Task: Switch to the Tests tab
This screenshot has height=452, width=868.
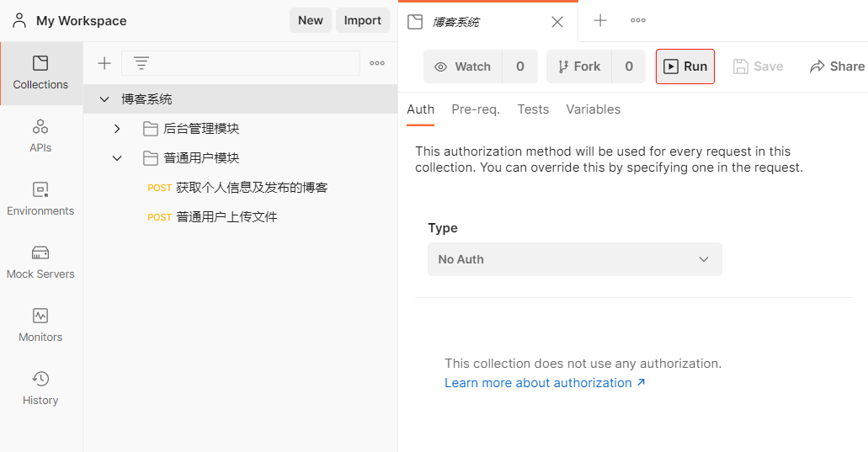Action: (x=533, y=109)
